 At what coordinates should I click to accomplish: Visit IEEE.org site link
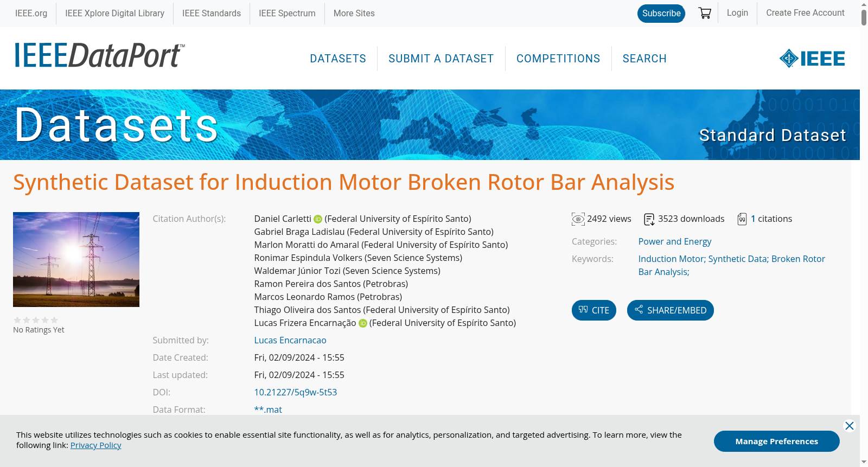point(31,13)
